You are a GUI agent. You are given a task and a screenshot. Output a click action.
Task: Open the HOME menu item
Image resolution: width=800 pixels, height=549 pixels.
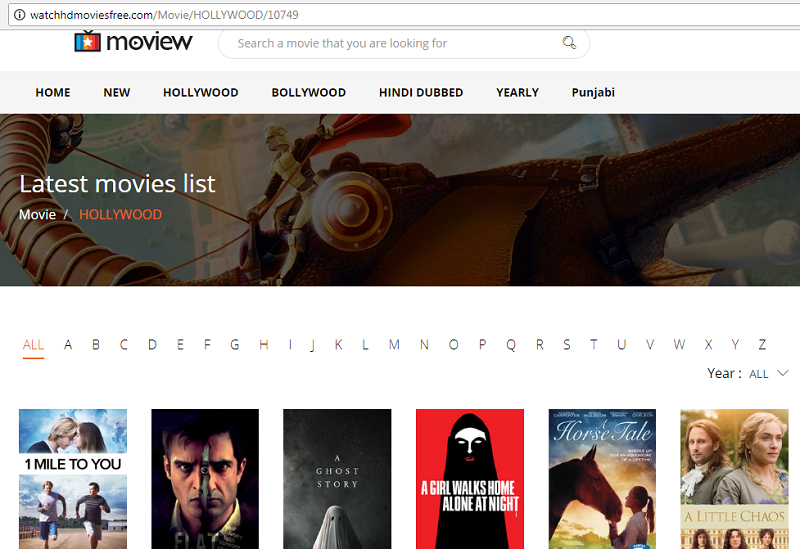tap(53, 92)
